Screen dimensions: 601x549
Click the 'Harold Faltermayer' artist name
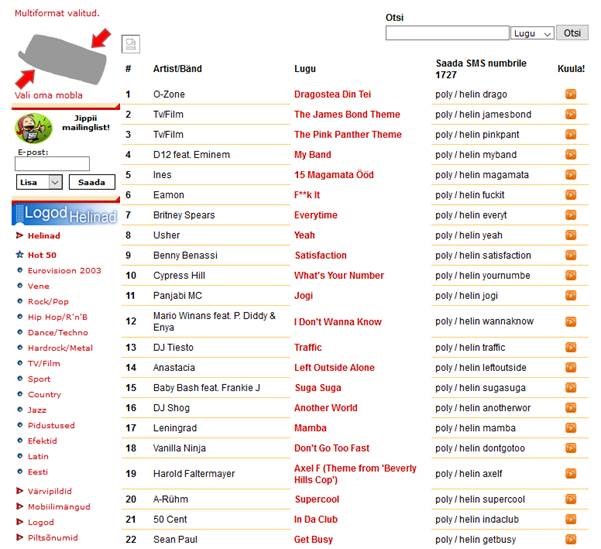[x=194, y=473]
